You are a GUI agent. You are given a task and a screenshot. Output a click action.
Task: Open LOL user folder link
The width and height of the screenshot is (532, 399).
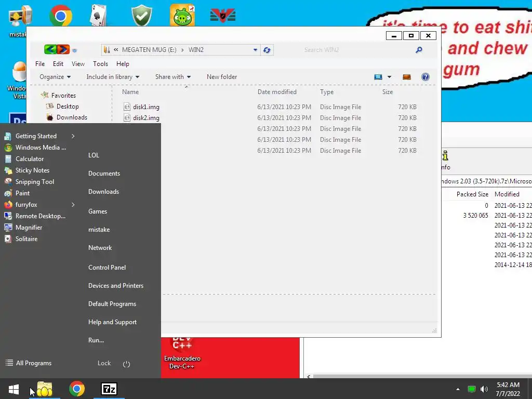[x=94, y=155]
